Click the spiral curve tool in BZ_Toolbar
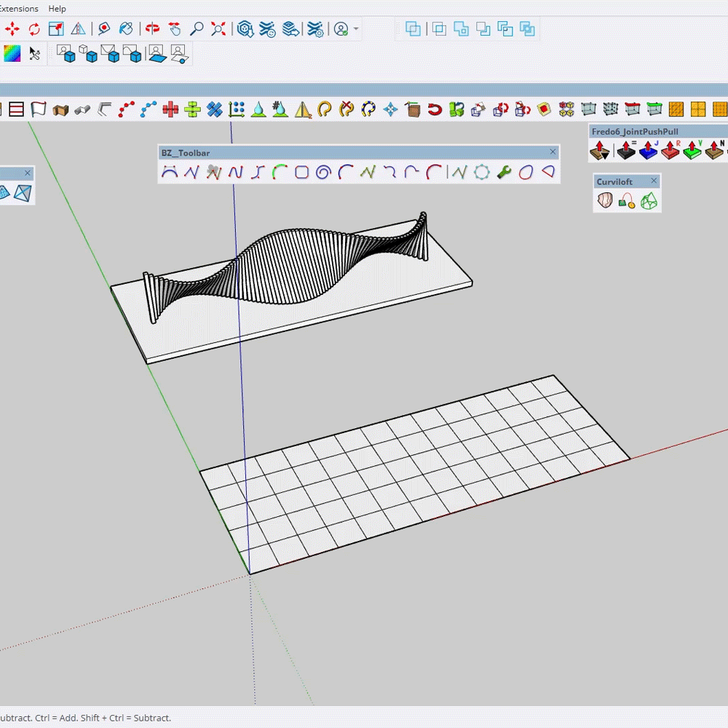Image resolution: width=728 pixels, height=728 pixels. [323, 173]
